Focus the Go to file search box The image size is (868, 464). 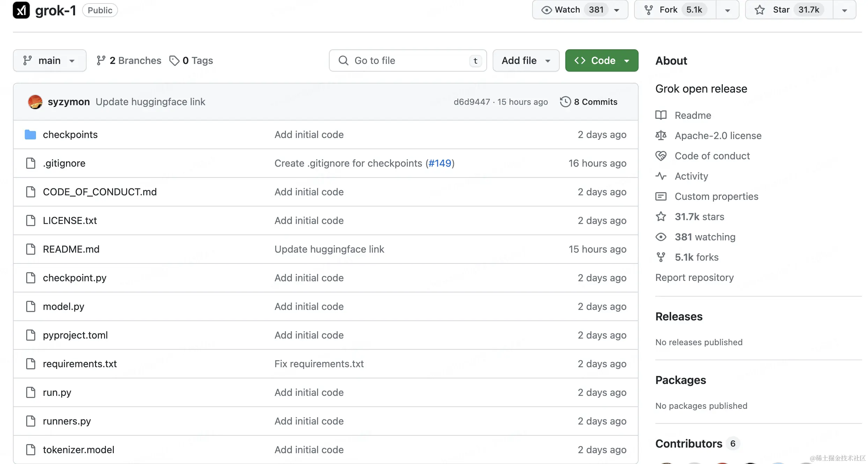(x=407, y=60)
